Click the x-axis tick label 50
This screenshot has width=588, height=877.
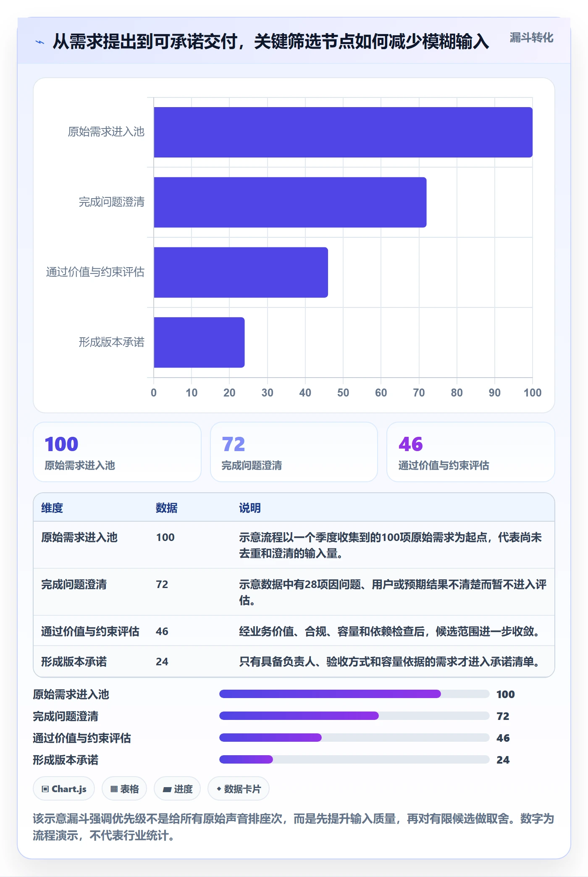pos(343,393)
